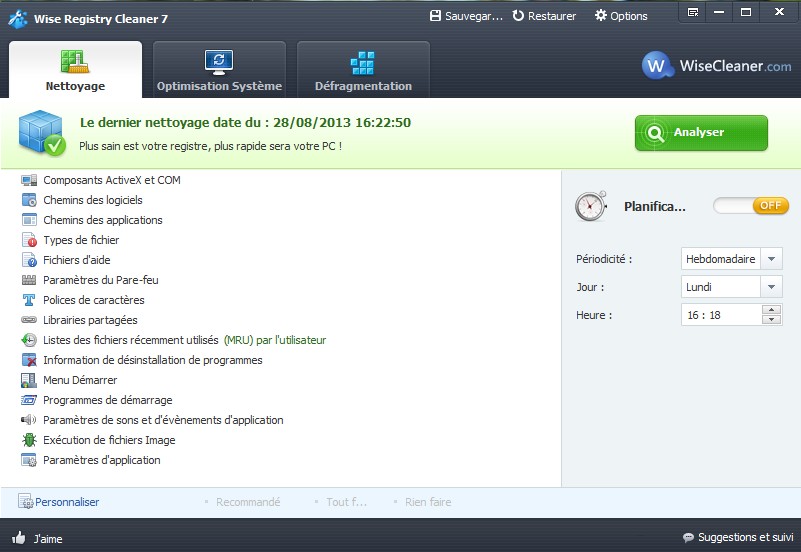
Task: Click the sound parameters speaker icon
Action: click(x=29, y=420)
